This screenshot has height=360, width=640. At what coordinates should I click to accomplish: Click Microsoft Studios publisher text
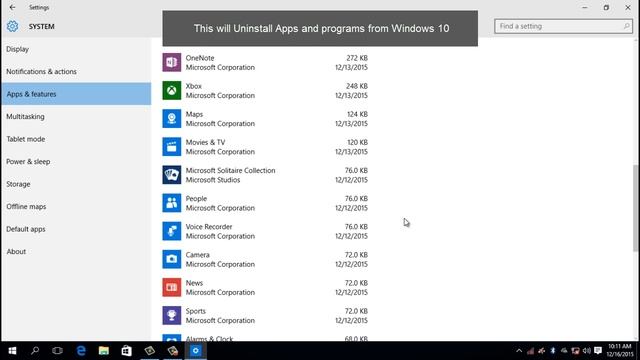coord(213,180)
